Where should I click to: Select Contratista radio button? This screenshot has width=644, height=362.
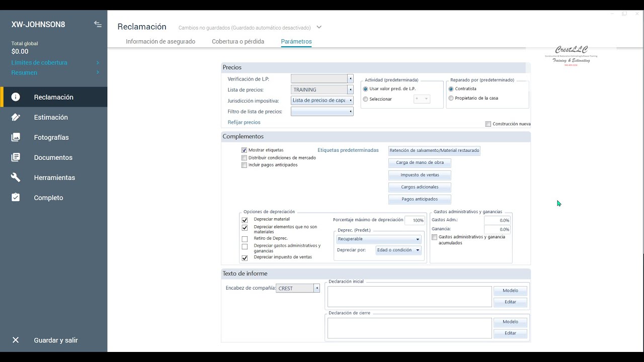451,88
